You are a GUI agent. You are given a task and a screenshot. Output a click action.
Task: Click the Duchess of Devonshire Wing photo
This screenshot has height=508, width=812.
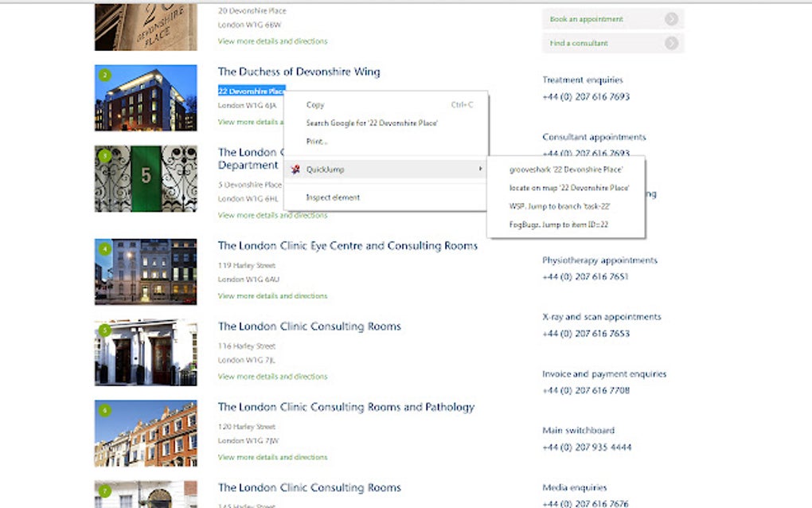[146, 98]
